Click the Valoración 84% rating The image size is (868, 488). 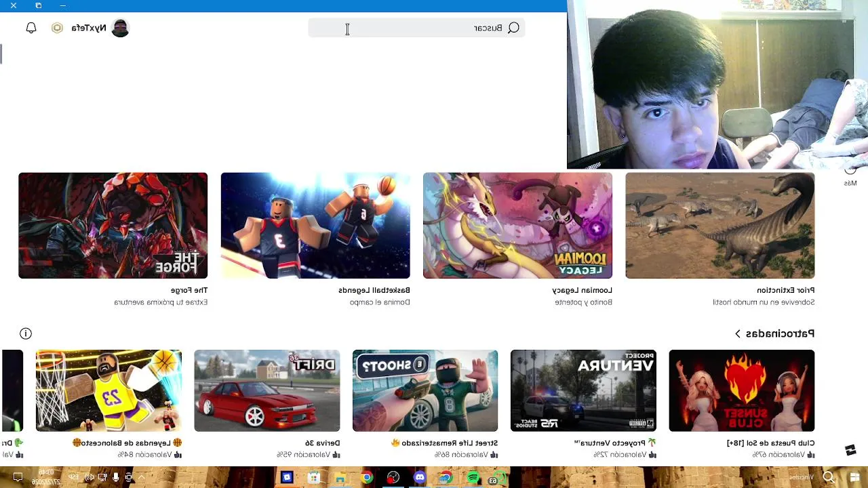tap(149, 455)
